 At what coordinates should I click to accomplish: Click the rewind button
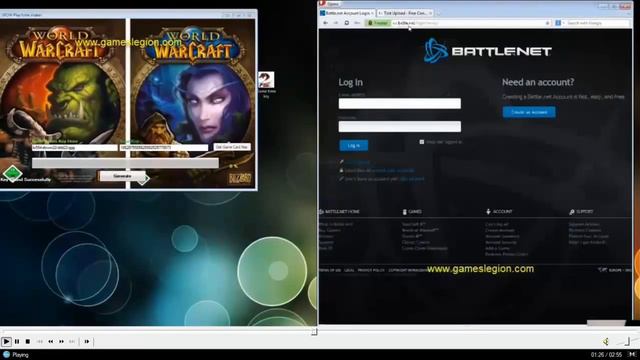pyautogui.click(x=51, y=341)
